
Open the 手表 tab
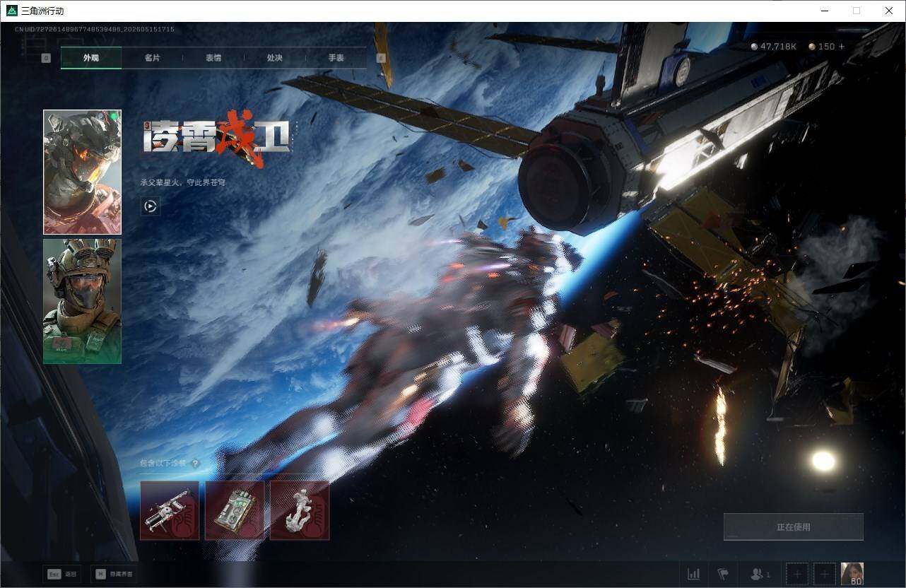pyautogui.click(x=336, y=58)
